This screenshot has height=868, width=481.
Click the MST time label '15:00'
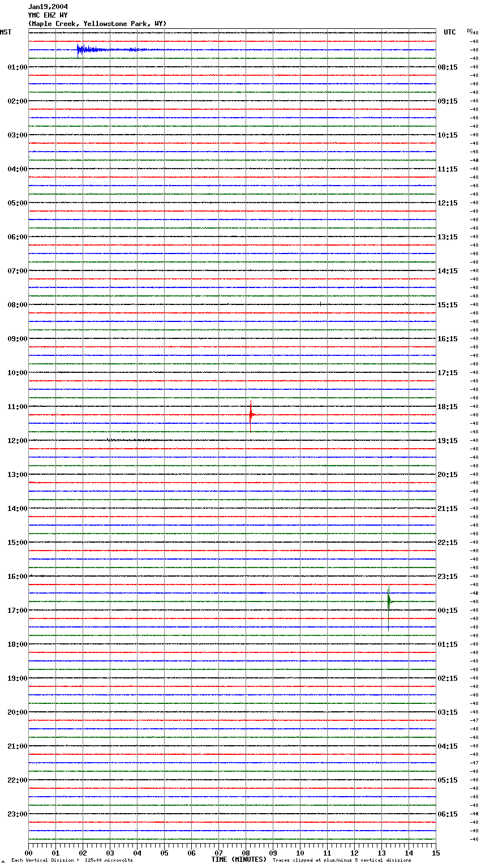coord(17,543)
